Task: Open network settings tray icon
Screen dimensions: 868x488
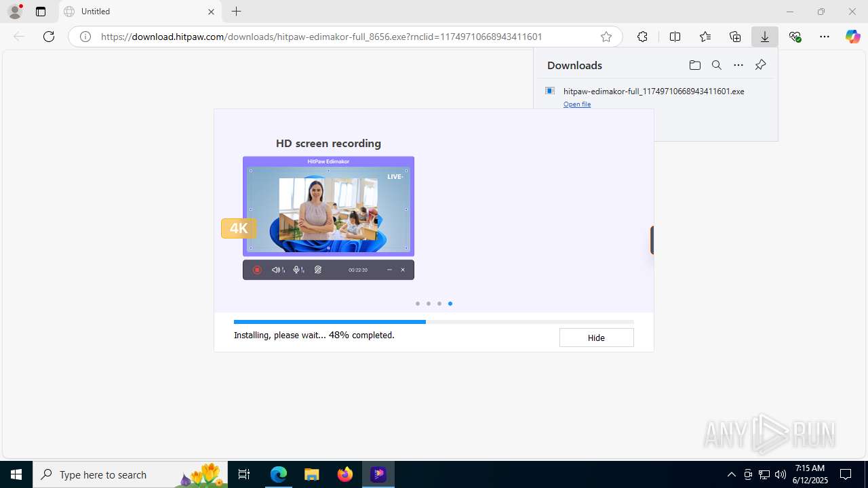Action: pyautogui.click(x=764, y=474)
